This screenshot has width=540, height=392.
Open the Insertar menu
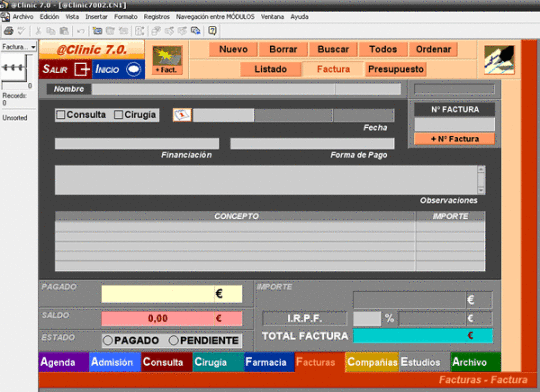96,17
